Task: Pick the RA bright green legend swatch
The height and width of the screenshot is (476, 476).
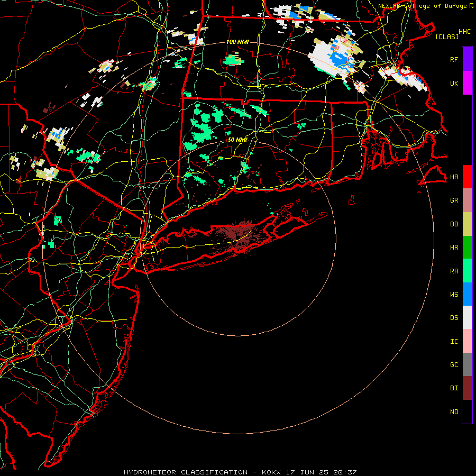Action: [467, 271]
